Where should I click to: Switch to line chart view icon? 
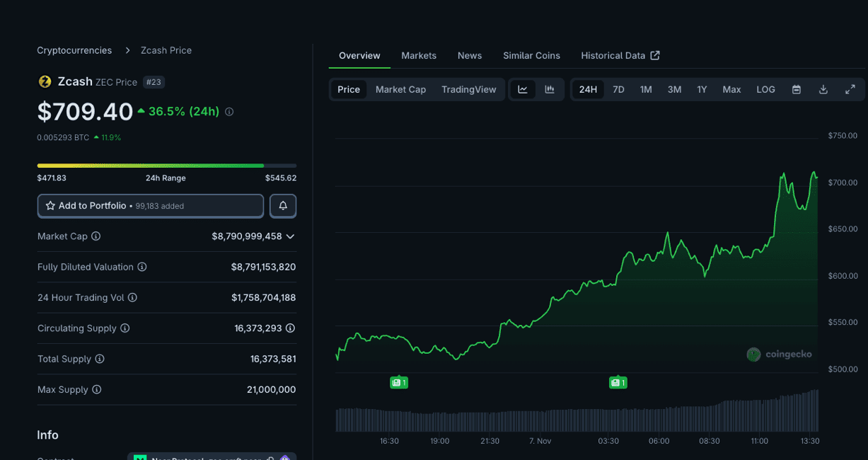pos(523,89)
